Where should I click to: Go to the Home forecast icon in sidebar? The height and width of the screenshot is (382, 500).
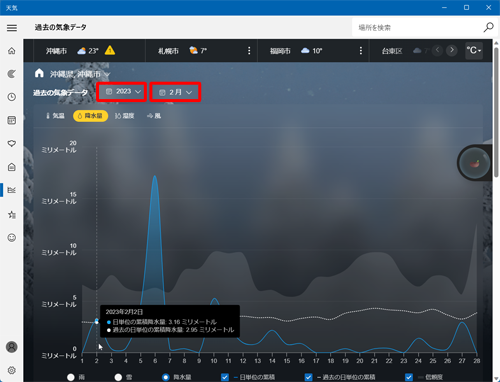click(x=12, y=51)
